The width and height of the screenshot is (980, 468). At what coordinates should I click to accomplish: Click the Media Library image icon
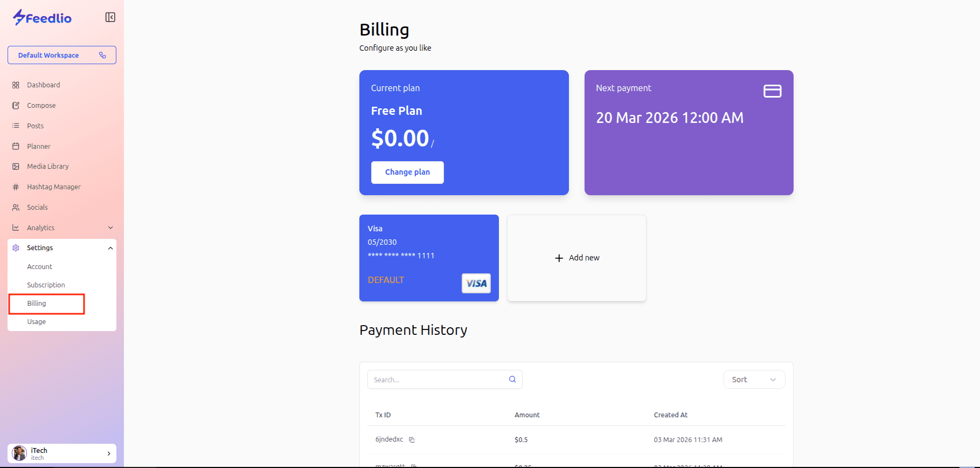click(x=16, y=167)
